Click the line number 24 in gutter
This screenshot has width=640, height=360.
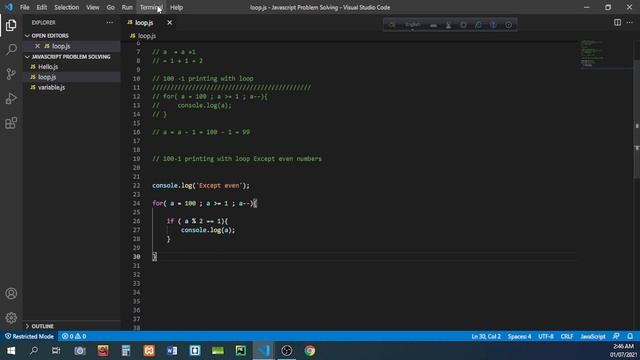coord(136,203)
